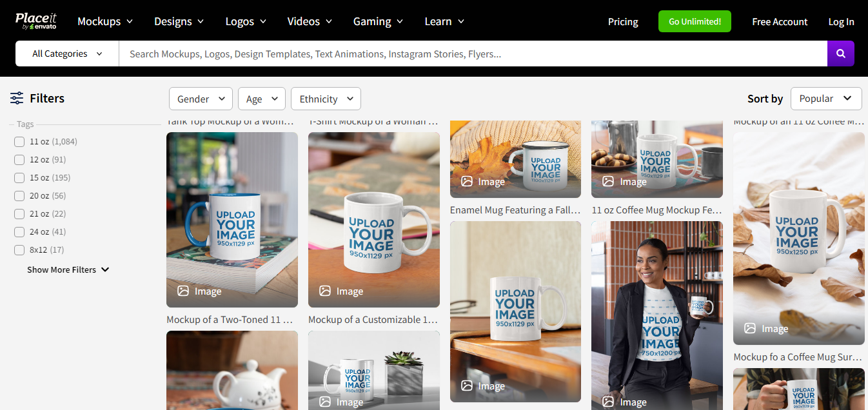This screenshot has width=868, height=410.
Task: Click the Log In link
Action: (841, 21)
